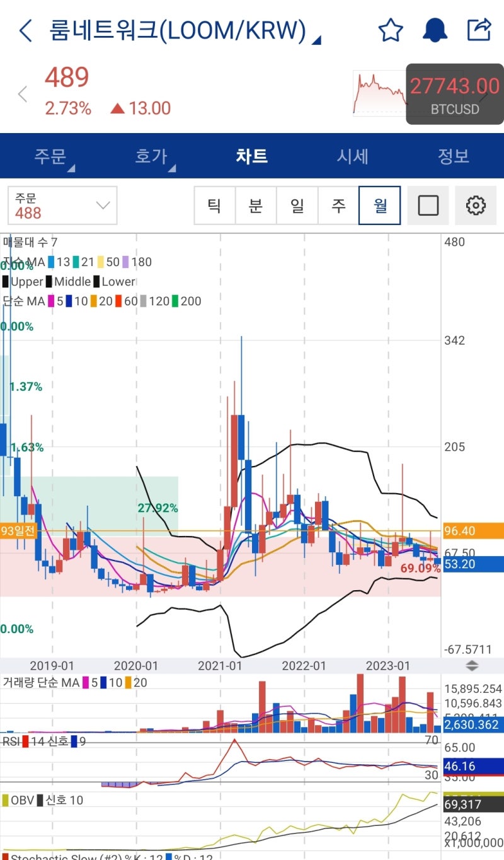Tap the OBV 신호 10 legend
This screenshot has width=504, height=860.
(x=43, y=800)
